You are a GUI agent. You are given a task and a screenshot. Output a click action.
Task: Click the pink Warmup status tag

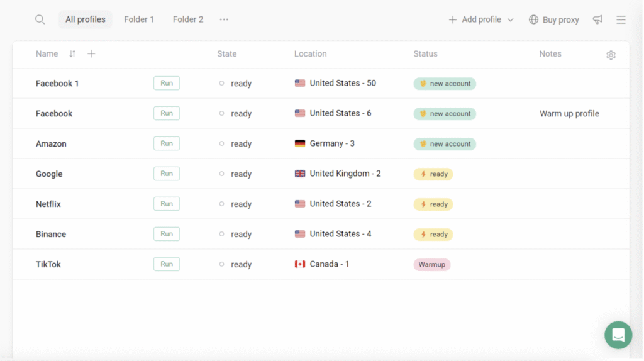pyautogui.click(x=432, y=265)
